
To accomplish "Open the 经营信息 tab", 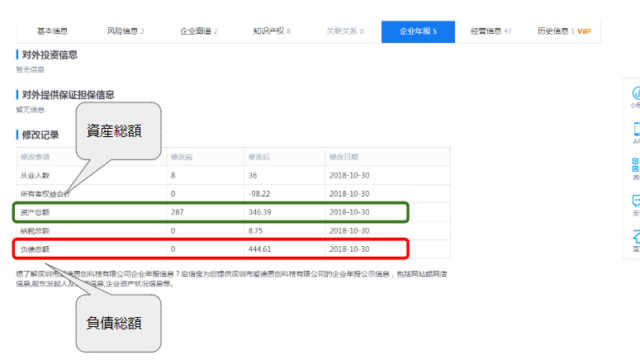I will (491, 31).
